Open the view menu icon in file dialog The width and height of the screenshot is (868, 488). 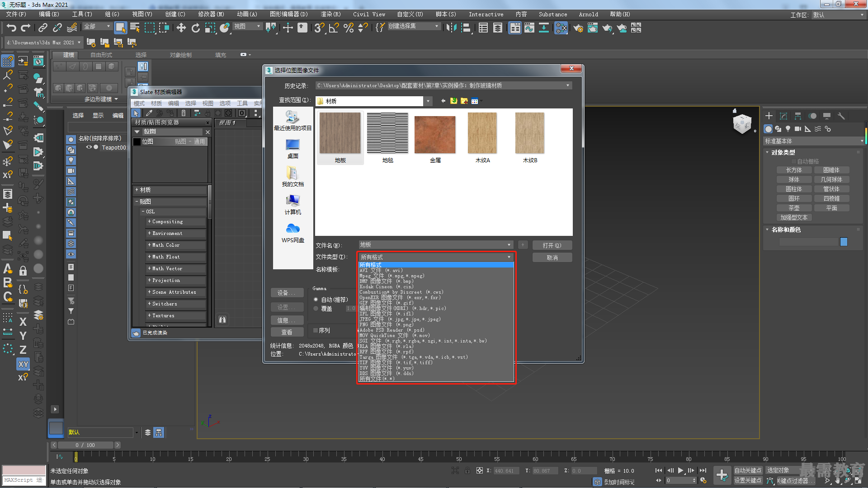coord(476,101)
